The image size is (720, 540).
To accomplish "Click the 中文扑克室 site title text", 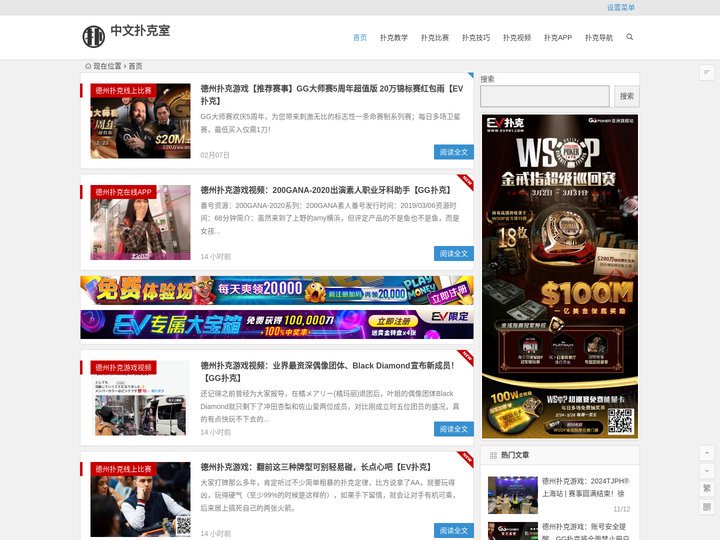I will tap(140, 31).
